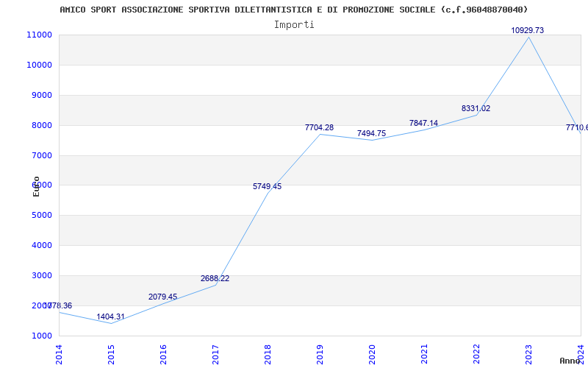Click the data label 8331.02
Image resolution: width=588 pixels, height=368 pixels.
pos(476,108)
